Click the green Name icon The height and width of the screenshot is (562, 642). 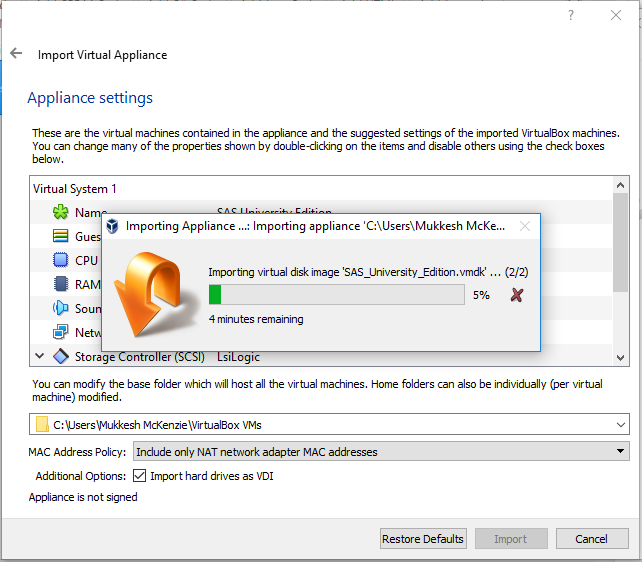[x=61, y=212]
